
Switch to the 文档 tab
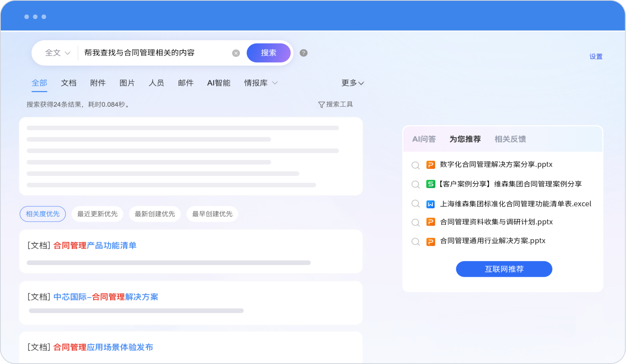pyautogui.click(x=69, y=83)
